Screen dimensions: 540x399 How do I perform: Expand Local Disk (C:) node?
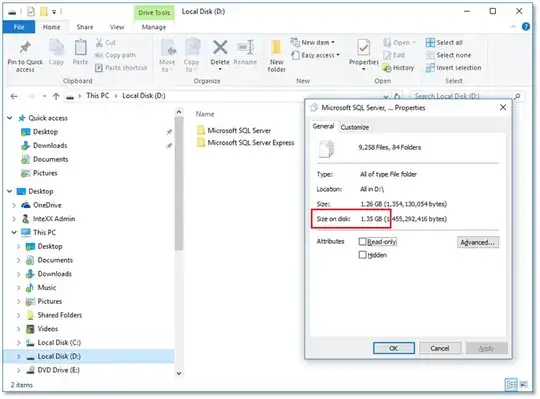18,343
